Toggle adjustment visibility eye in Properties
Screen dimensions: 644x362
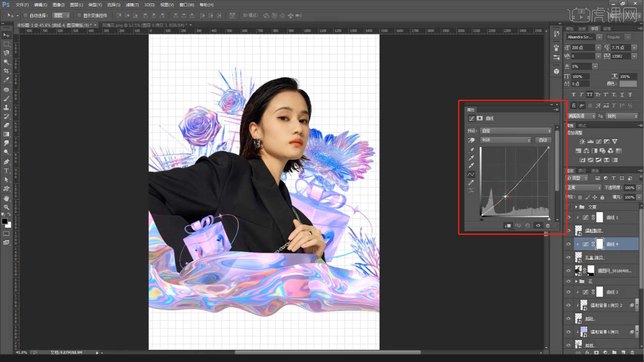click(538, 226)
